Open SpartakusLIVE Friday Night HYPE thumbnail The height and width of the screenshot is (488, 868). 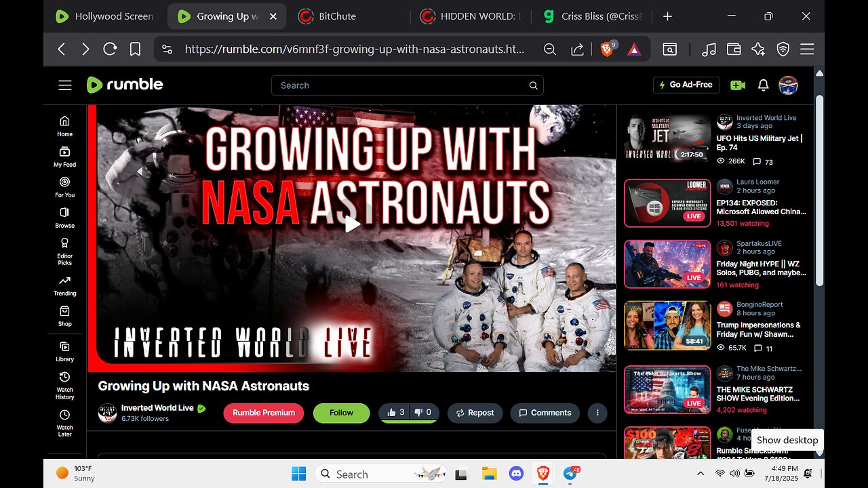[667, 264]
